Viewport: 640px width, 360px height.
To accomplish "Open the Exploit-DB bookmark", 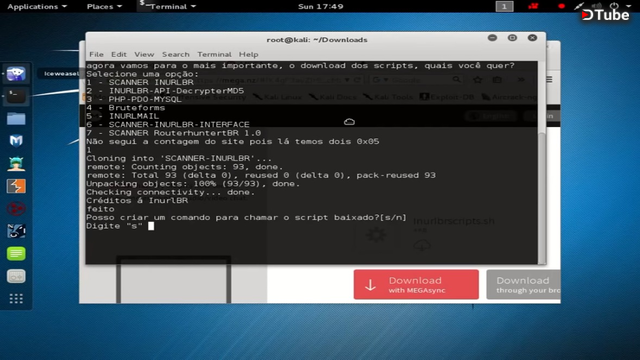I will click(x=447, y=97).
